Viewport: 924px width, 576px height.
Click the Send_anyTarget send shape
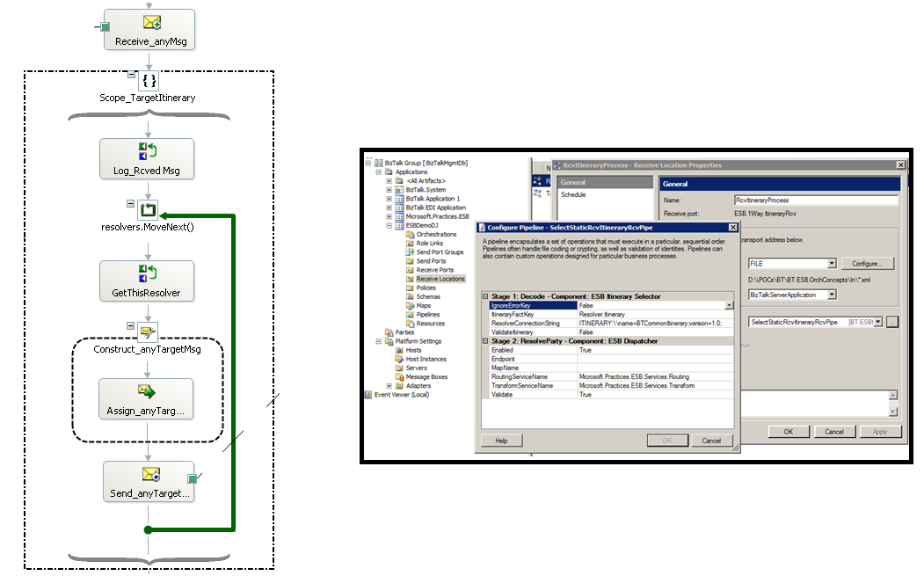coord(149,482)
